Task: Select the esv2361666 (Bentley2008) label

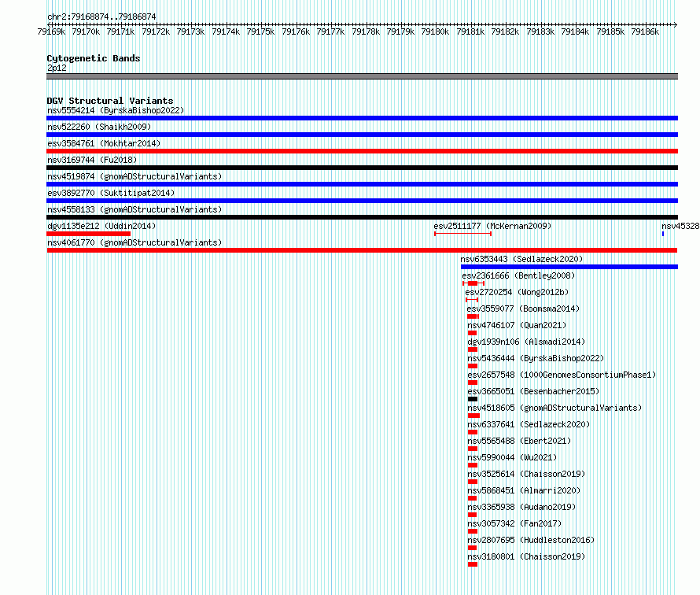Action: pos(518,275)
